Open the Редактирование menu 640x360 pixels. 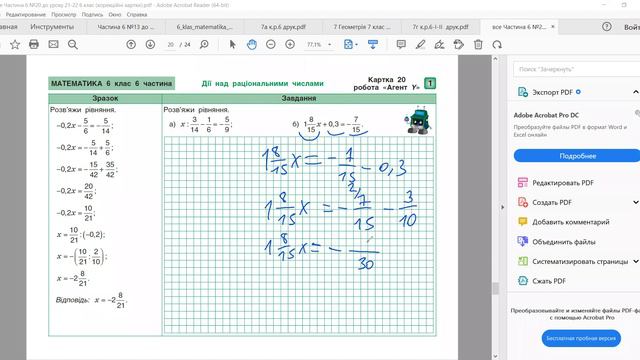coord(25,15)
